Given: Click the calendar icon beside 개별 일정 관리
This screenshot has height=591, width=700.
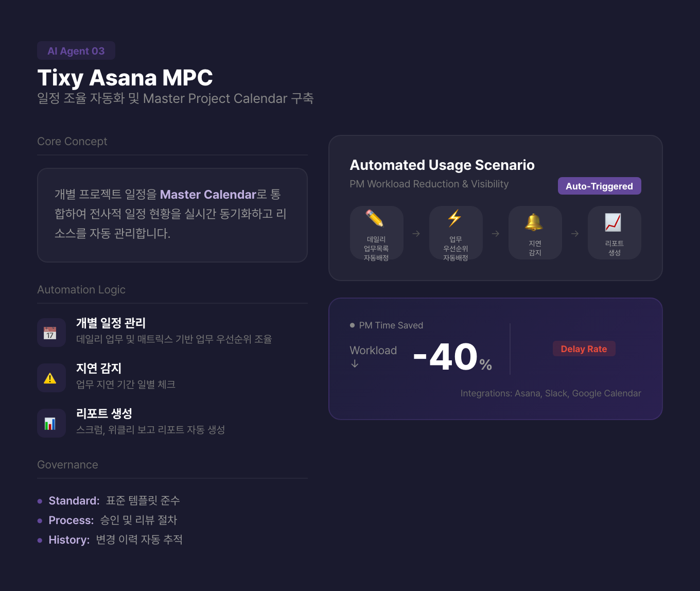Looking at the screenshot, I should click(x=50, y=333).
